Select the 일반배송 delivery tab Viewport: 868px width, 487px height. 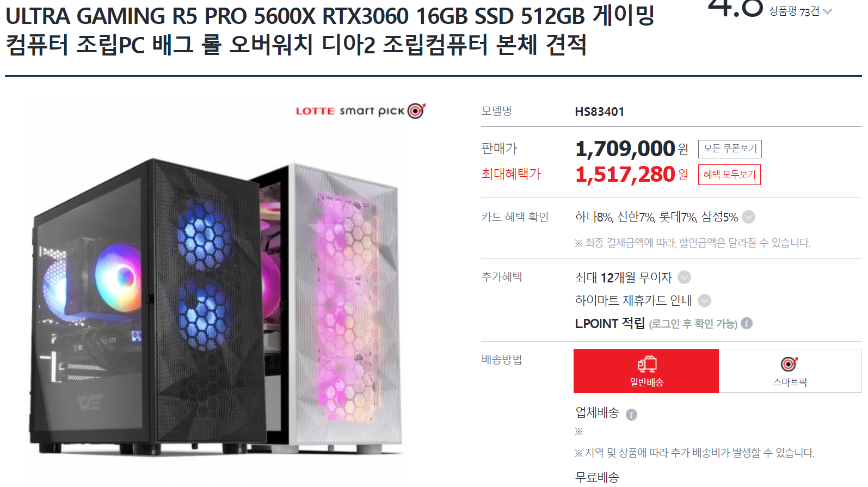pos(646,371)
